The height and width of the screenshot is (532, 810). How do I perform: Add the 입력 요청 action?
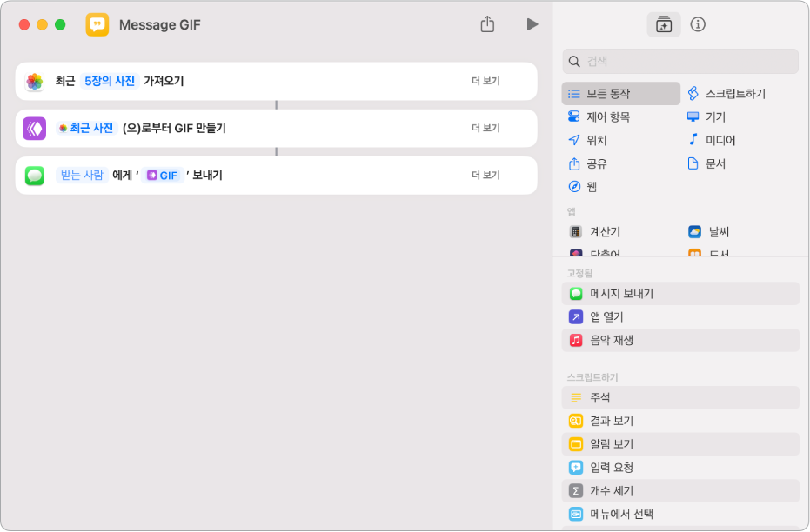click(680, 468)
